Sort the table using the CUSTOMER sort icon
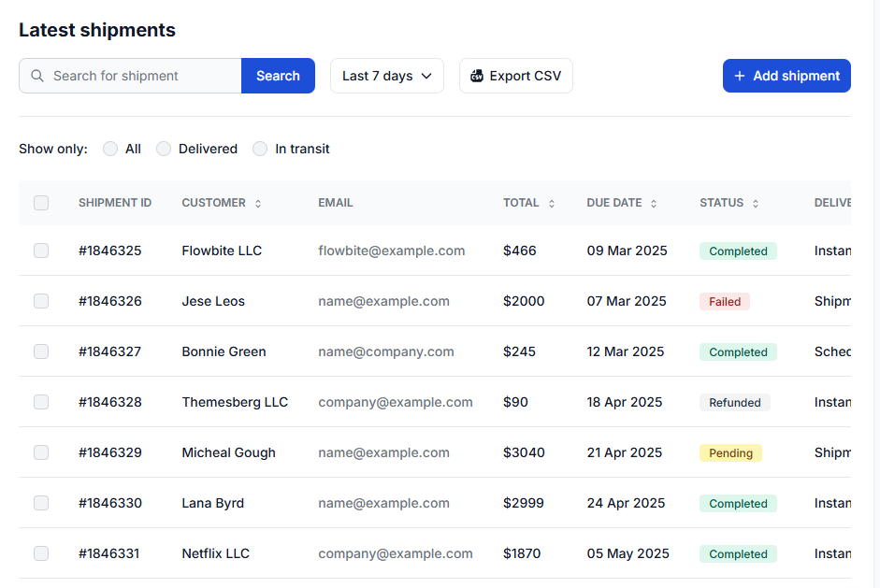Screen dimensions: 880x588 point(258,203)
